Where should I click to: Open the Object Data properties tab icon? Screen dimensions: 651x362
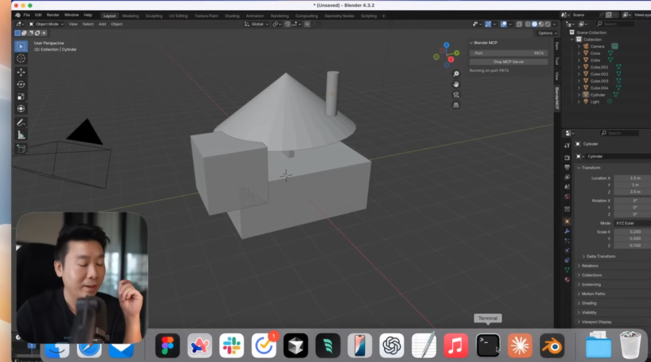click(567, 270)
